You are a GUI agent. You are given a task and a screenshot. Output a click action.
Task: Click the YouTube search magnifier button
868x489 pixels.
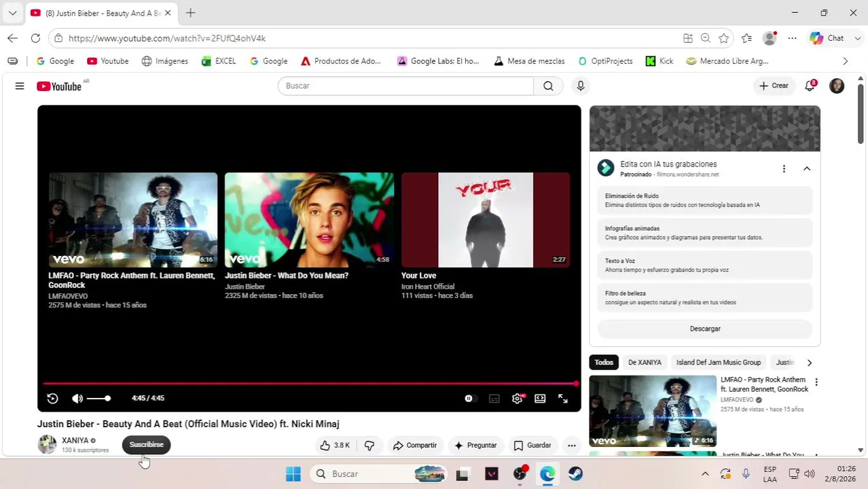click(x=548, y=86)
